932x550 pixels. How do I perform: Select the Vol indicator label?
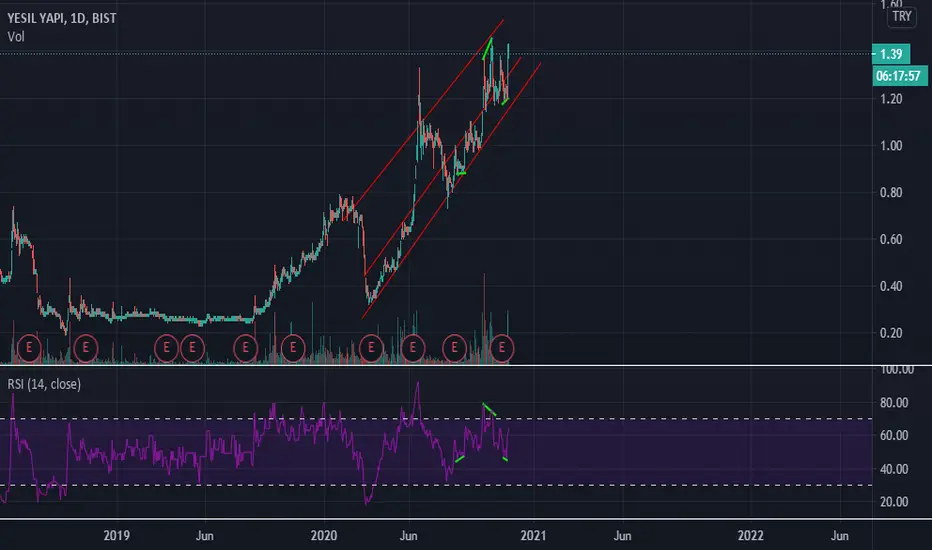coord(16,36)
